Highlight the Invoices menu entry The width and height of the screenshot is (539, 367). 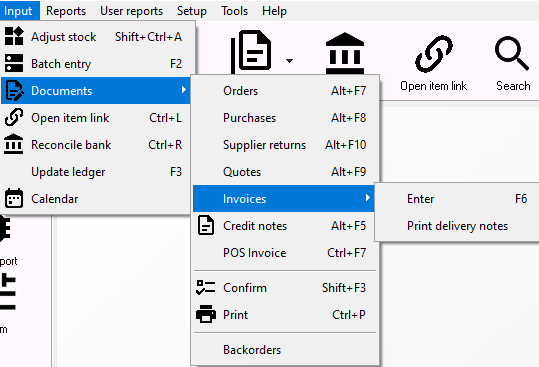(284, 198)
